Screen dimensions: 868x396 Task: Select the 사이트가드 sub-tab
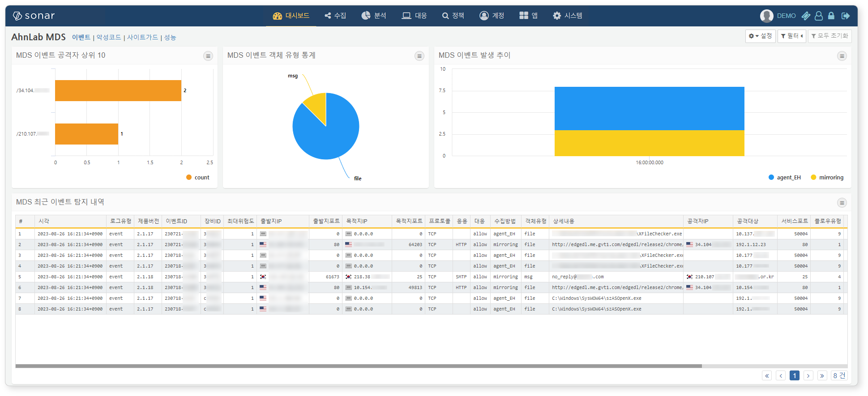pyautogui.click(x=142, y=37)
